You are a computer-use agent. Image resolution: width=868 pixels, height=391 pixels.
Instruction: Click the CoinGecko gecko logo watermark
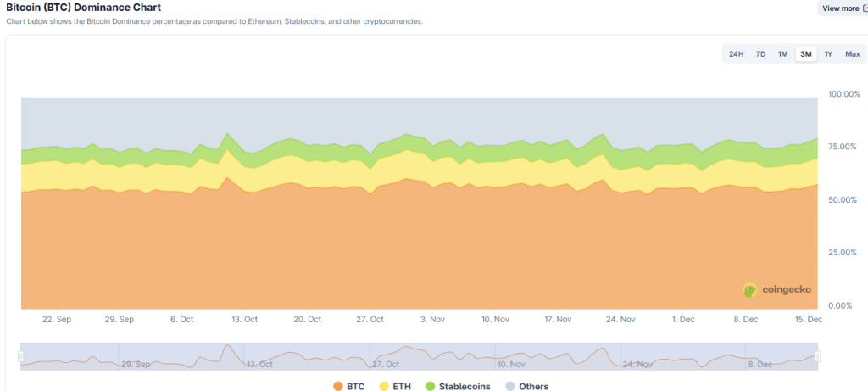coord(750,290)
